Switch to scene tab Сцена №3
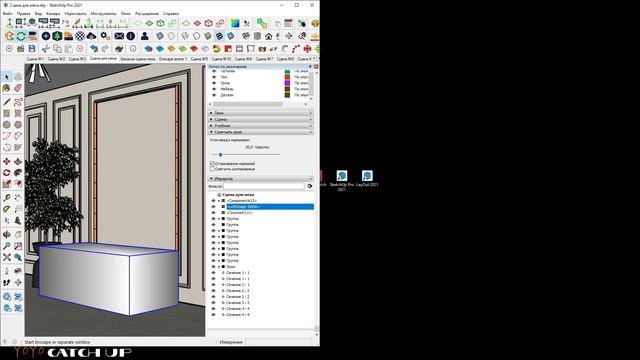 77,59
